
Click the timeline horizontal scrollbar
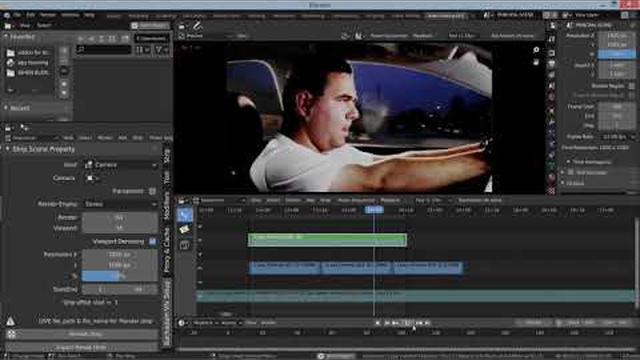click(406, 350)
